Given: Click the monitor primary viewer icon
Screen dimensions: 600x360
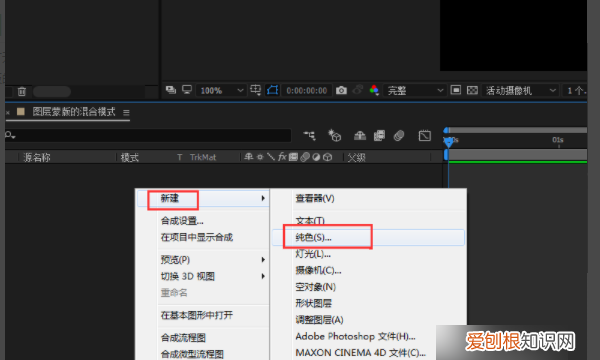Looking at the screenshot, I should click(x=187, y=90).
